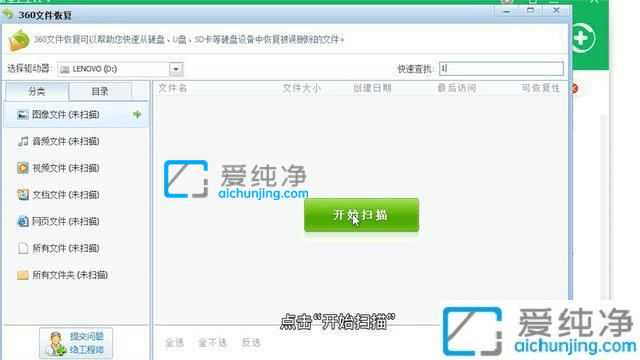Sort by 最后访问 column header
Viewport: 640px width, 360px height.
click(457, 88)
